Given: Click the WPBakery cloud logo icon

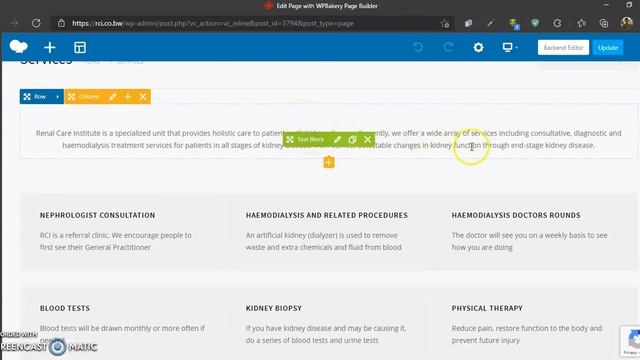Looking at the screenshot, I should point(18,47).
